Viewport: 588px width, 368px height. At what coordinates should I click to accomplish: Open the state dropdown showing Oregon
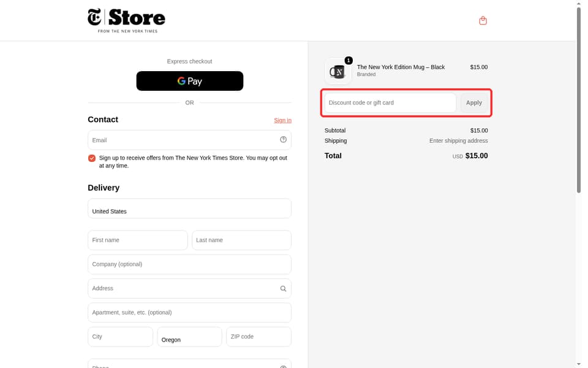(189, 337)
